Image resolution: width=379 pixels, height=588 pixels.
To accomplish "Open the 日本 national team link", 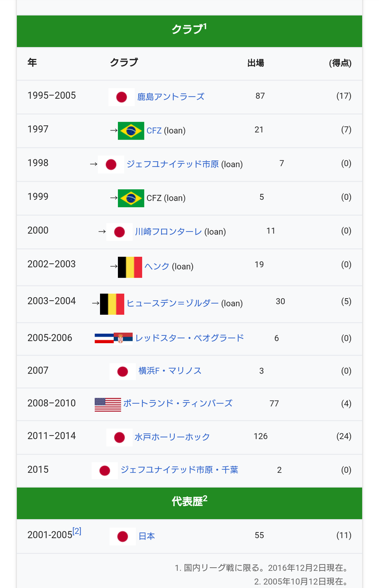I will pos(147,537).
